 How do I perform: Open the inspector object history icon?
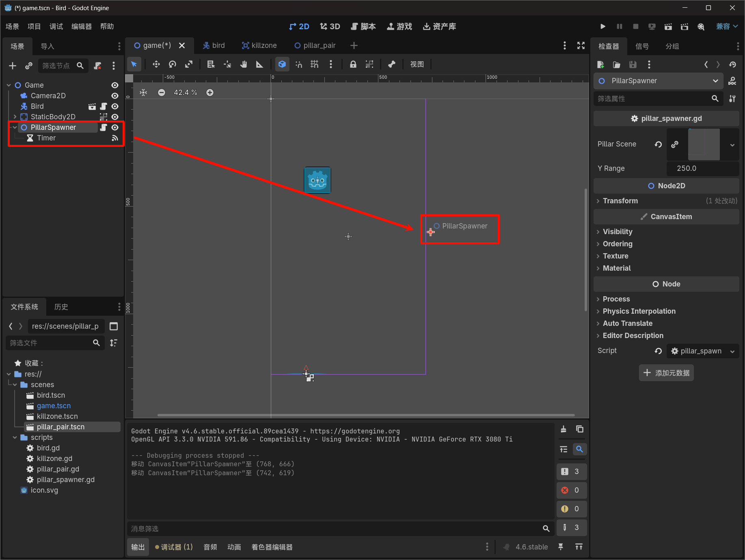pyautogui.click(x=732, y=65)
